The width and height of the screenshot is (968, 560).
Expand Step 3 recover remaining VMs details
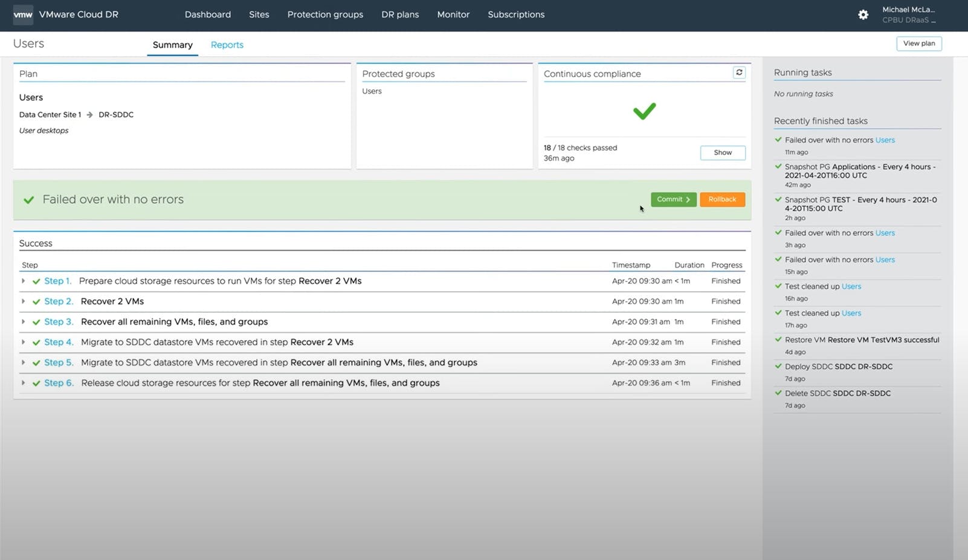(23, 321)
